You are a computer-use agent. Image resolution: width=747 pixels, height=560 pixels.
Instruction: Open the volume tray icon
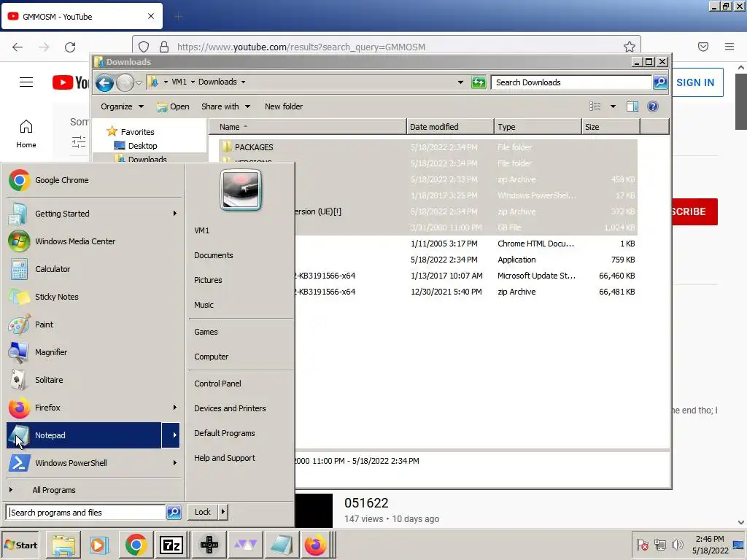pos(677,545)
